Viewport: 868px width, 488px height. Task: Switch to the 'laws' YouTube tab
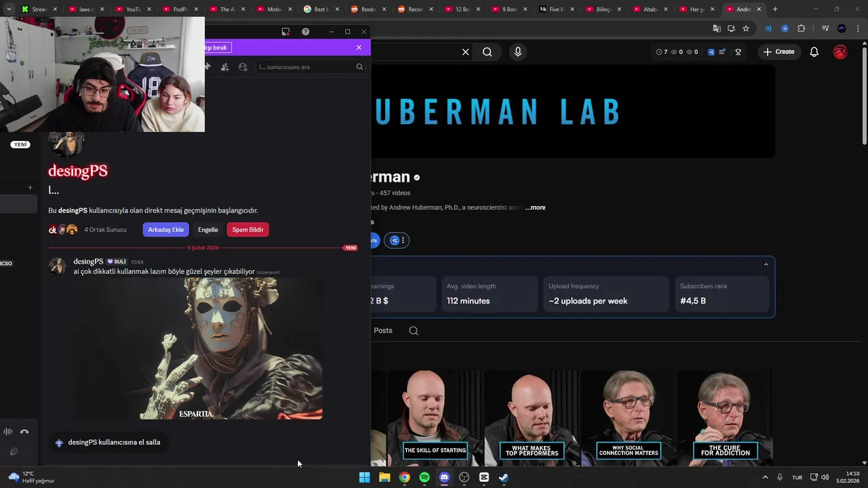click(x=87, y=9)
